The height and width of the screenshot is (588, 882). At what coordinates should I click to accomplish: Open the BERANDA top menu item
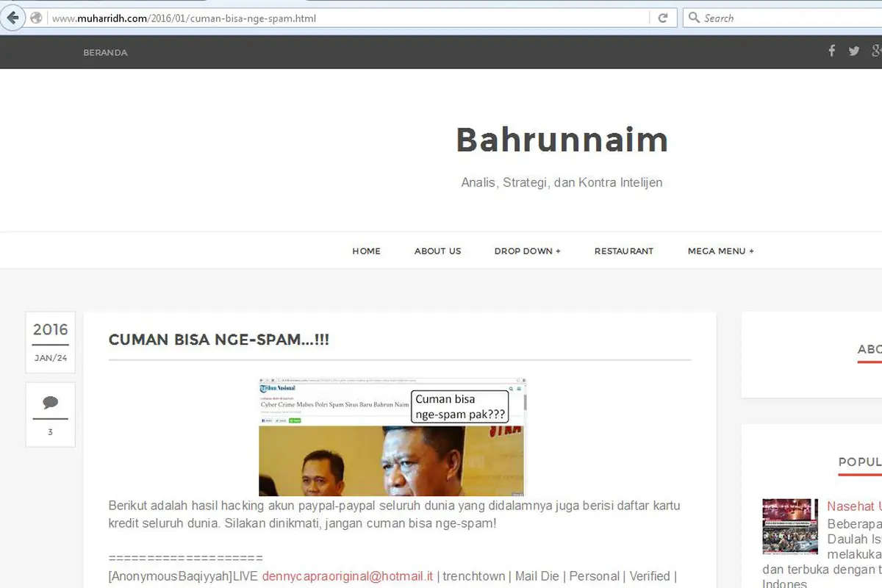[x=105, y=53]
